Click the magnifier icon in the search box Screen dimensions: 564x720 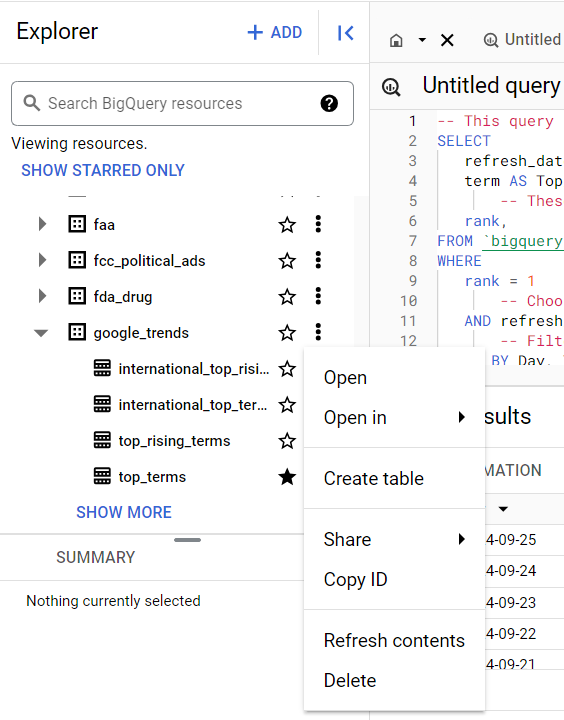tap(31, 103)
